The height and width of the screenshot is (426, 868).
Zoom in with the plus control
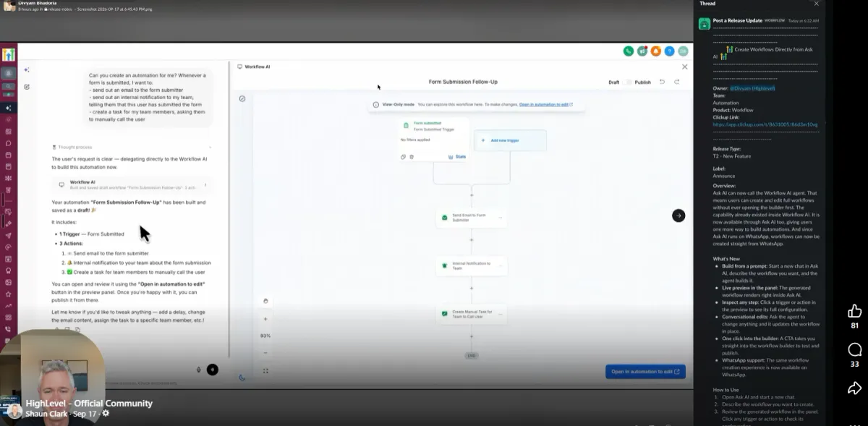click(x=265, y=319)
